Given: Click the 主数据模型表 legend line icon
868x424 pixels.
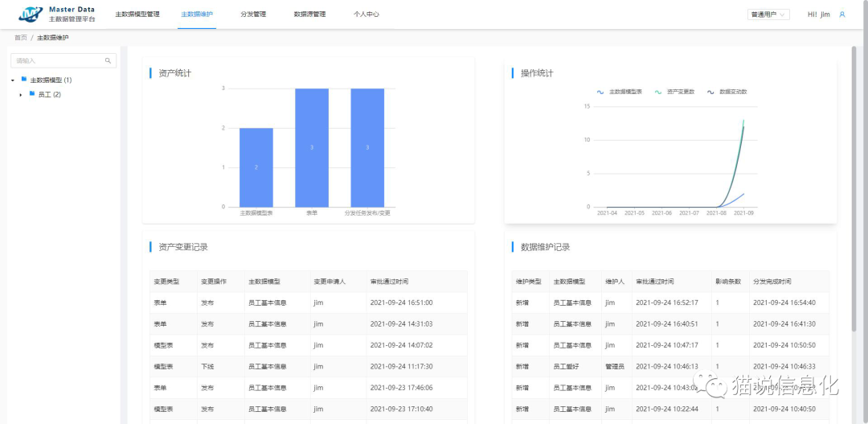Looking at the screenshot, I should pos(600,92).
